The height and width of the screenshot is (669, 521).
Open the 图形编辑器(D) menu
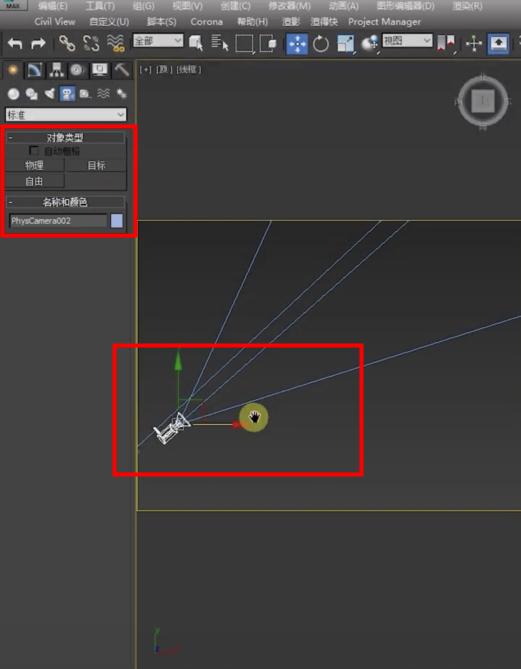click(x=406, y=6)
